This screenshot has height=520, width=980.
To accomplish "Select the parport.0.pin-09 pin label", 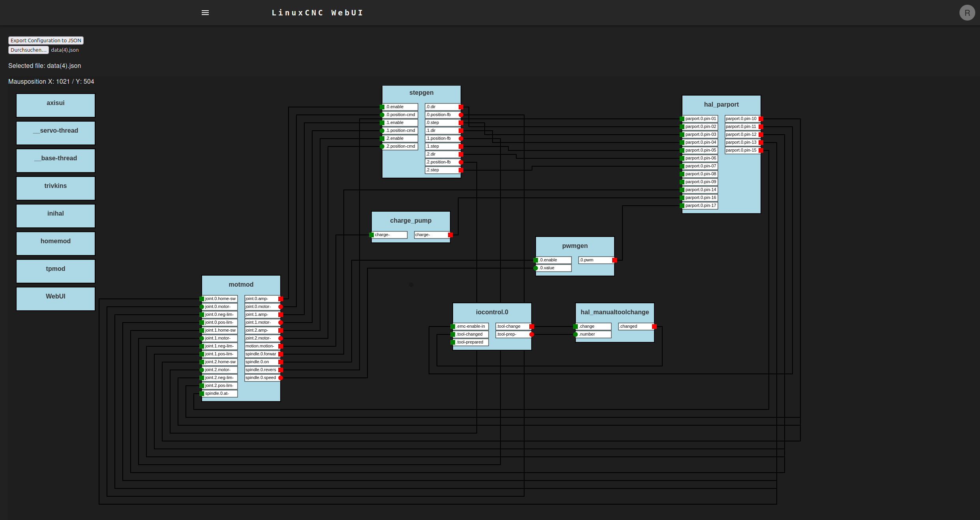I will (x=701, y=182).
